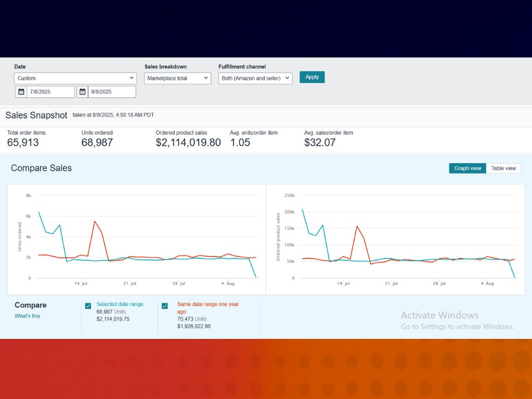Open the Sales breakdown Marketplace total dropdown

tap(178, 78)
